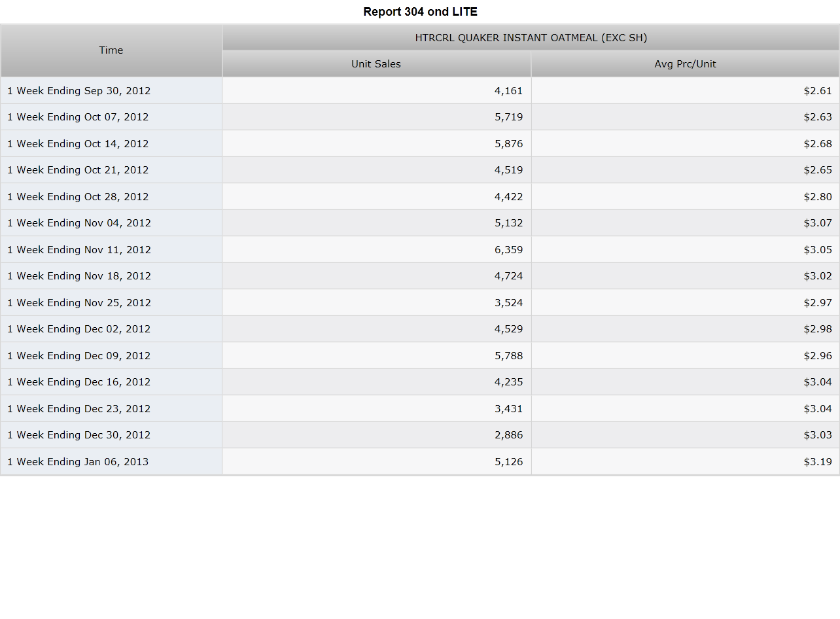Select unit sales value 4,422
Screen dimensions: 840x619
[508, 197]
